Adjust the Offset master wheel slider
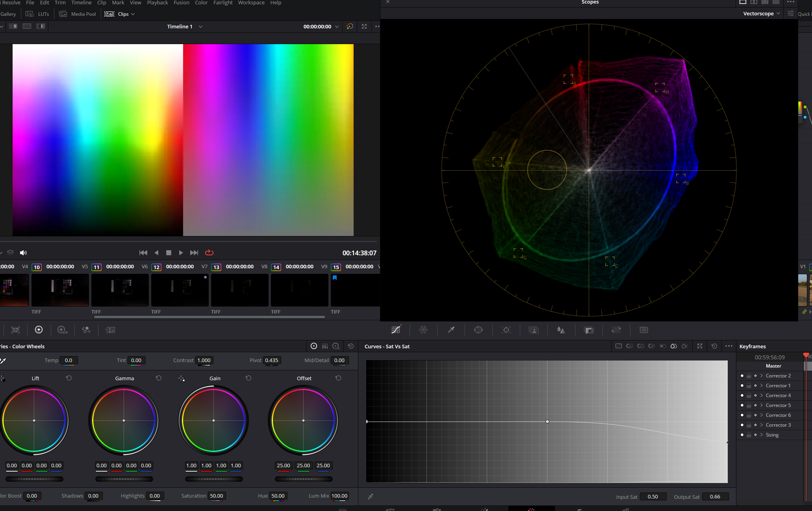Image resolution: width=812 pixels, height=511 pixels. [304, 479]
